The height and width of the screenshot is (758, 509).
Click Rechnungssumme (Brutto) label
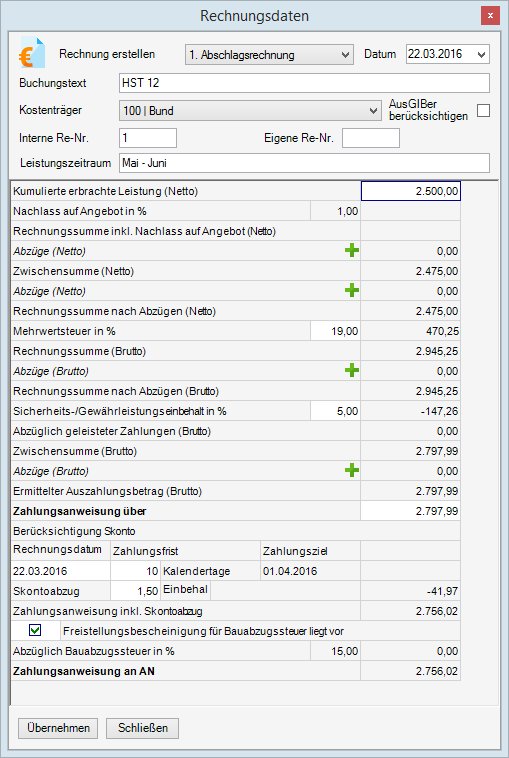[80, 351]
